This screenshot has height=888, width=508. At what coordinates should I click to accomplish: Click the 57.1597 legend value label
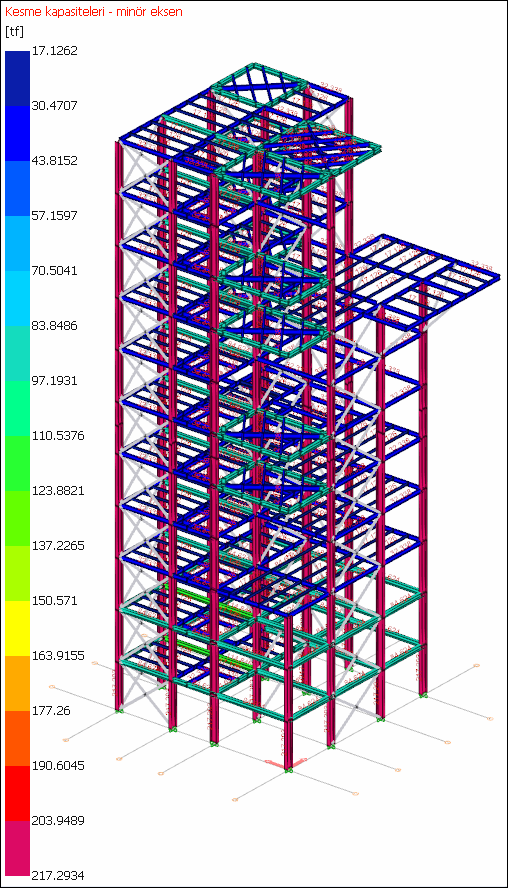coord(55,215)
